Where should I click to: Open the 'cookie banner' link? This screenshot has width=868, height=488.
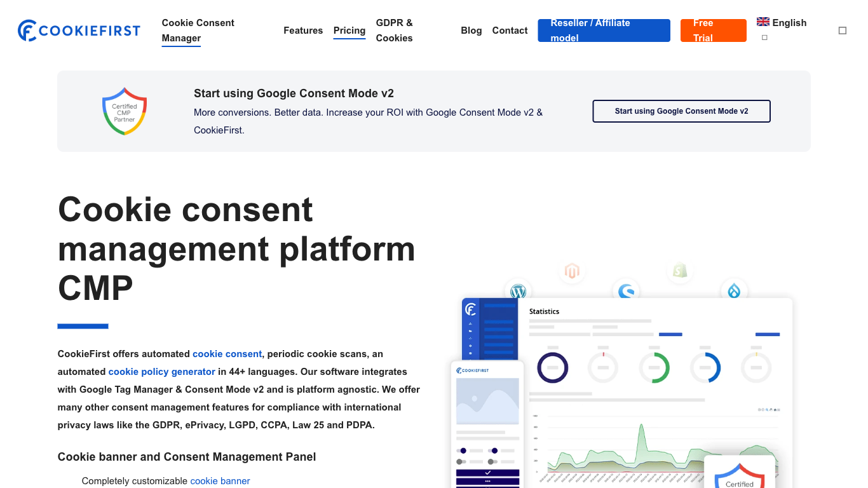220,481
